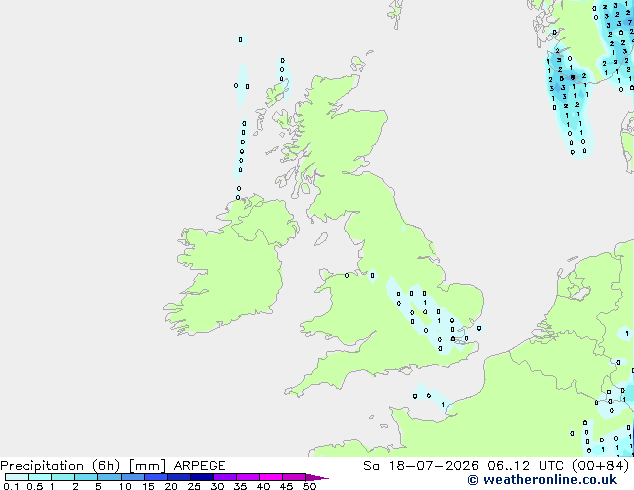634x490 pixels.
Task: Click the 5–10 mm legend swatch
Action: pyautogui.click(x=109, y=477)
